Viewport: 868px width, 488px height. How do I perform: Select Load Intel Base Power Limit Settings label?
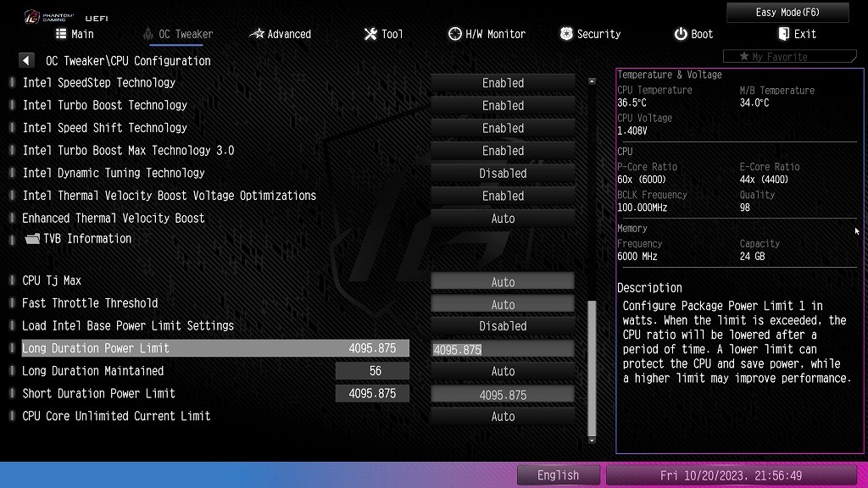[128, 326]
